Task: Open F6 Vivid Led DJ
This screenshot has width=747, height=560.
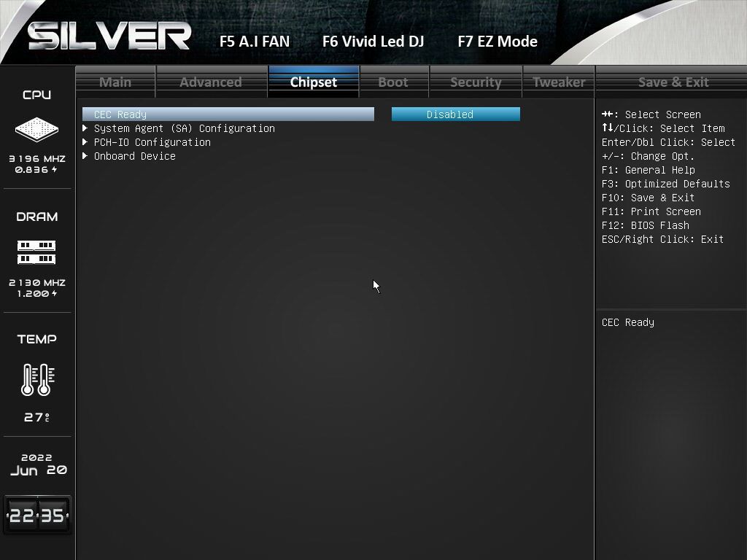Action: 373,42
